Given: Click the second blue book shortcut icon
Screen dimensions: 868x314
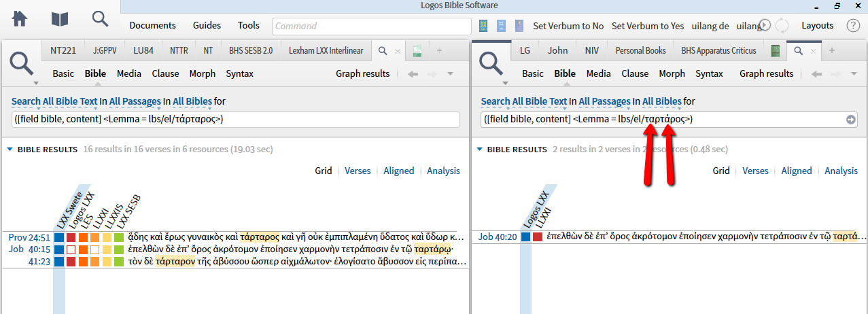Looking at the screenshot, I should 502,26.
